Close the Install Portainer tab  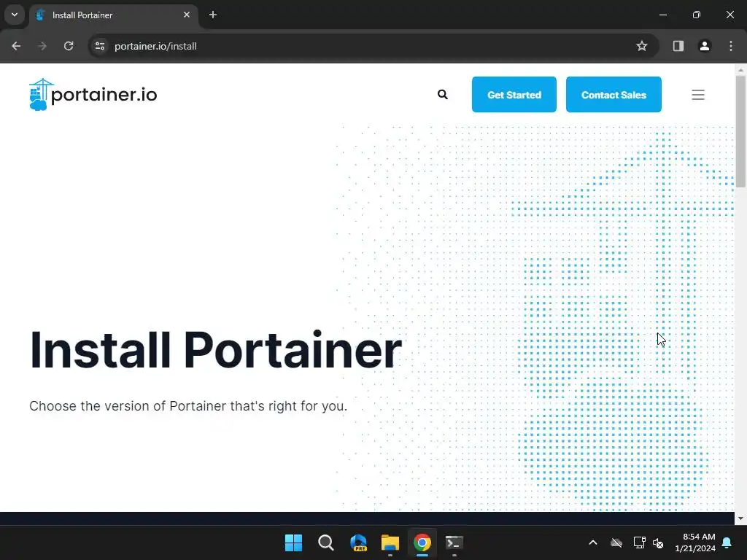pyautogui.click(x=187, y=15)
